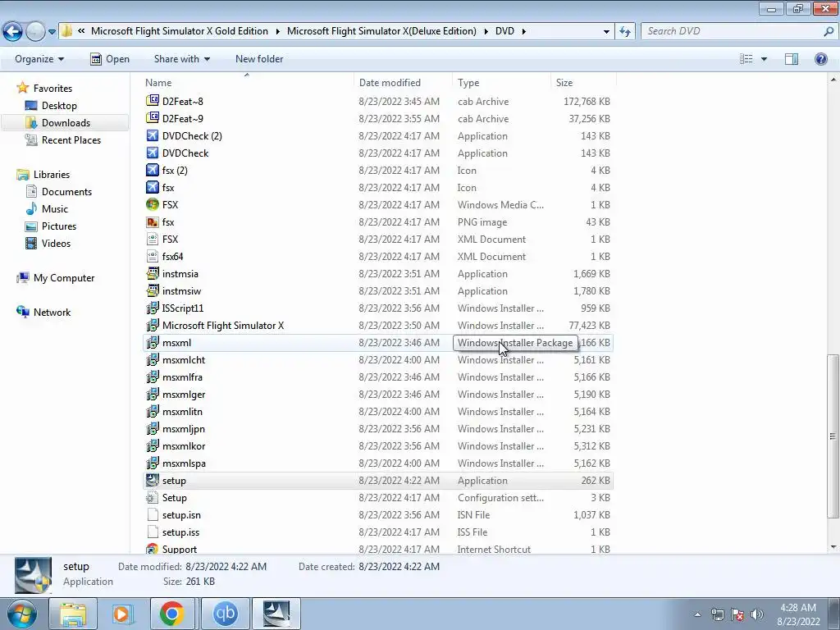Open the Organize dropdown menu
Screen dimensions: 840x630
coord(39,59)
